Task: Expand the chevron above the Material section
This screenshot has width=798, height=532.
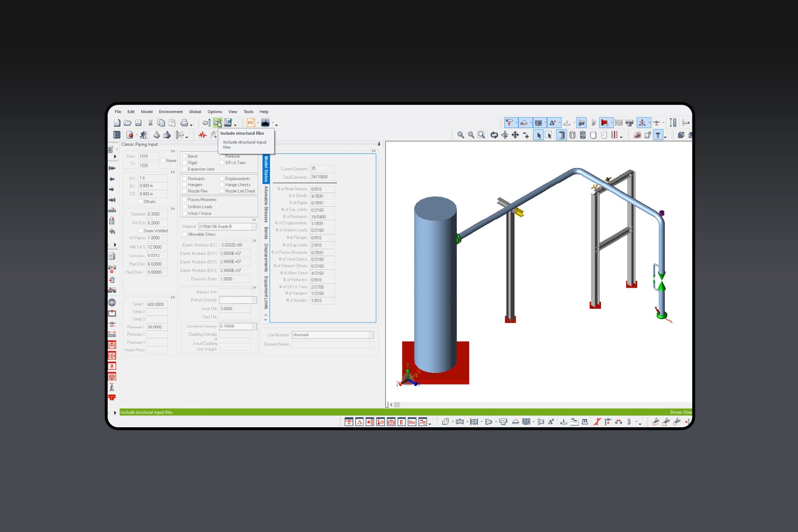Action: (254, 220)
